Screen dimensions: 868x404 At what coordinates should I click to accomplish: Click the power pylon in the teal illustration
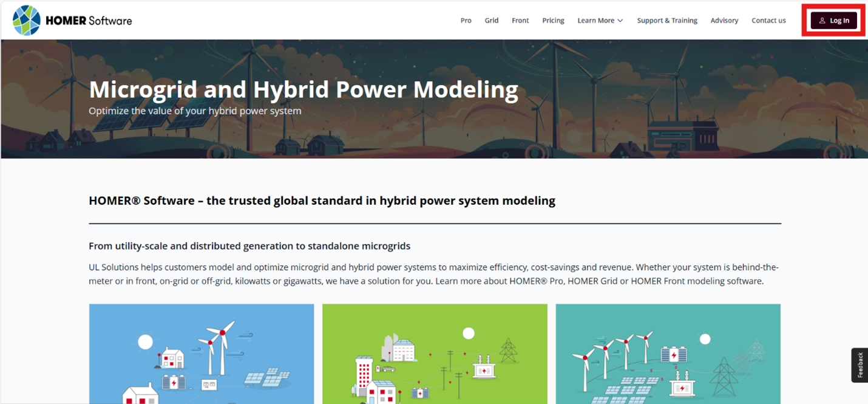click(x=723, y=375)
